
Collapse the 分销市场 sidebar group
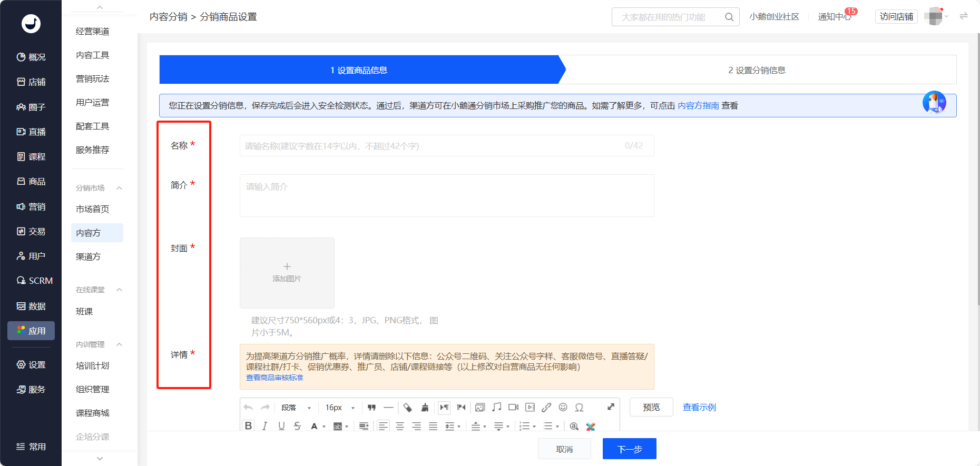[x=120, y=188]
